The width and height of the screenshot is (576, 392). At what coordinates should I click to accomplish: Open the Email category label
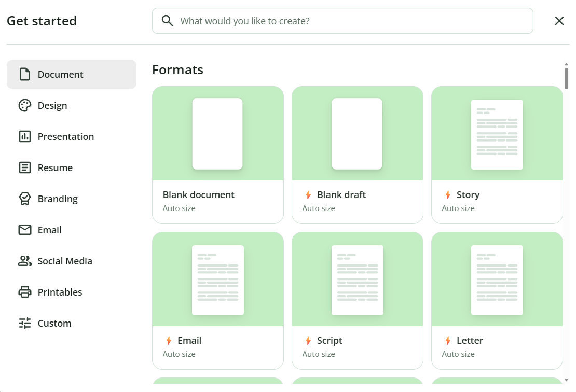click(x=50, y=230)
